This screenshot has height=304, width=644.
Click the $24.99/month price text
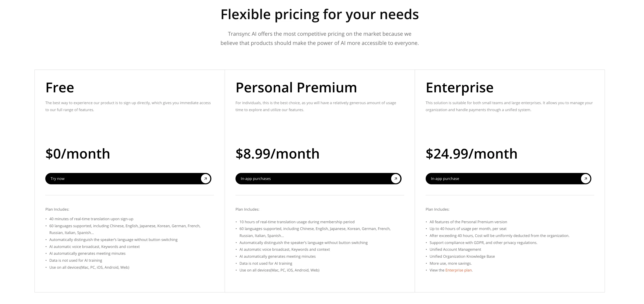pos(472,154)
